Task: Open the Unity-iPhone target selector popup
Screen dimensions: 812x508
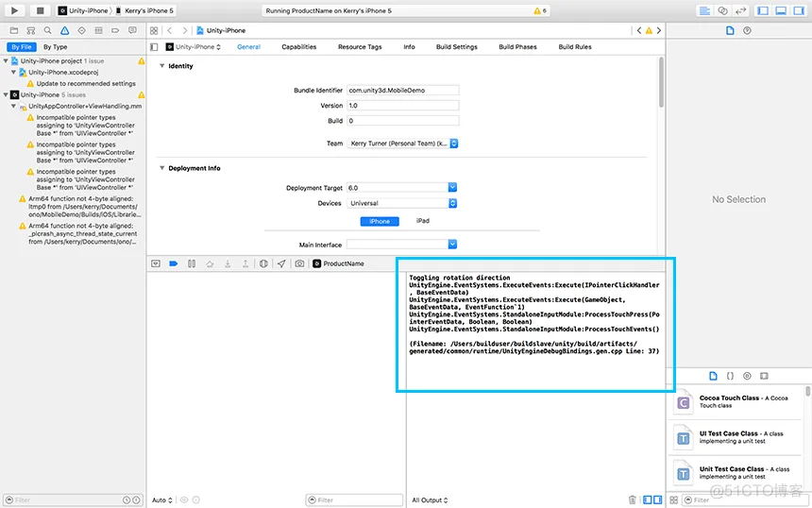Action: [194, 46]
